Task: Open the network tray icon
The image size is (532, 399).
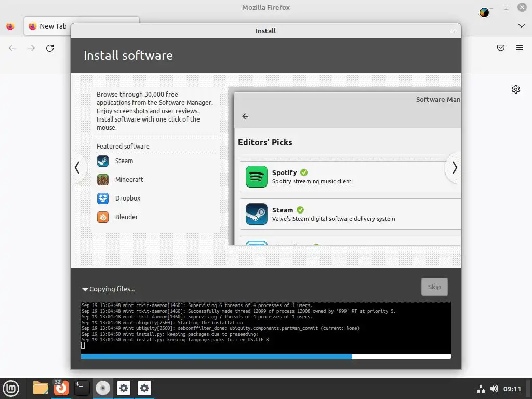Action: pyautogui.click(x=481, y=389)
